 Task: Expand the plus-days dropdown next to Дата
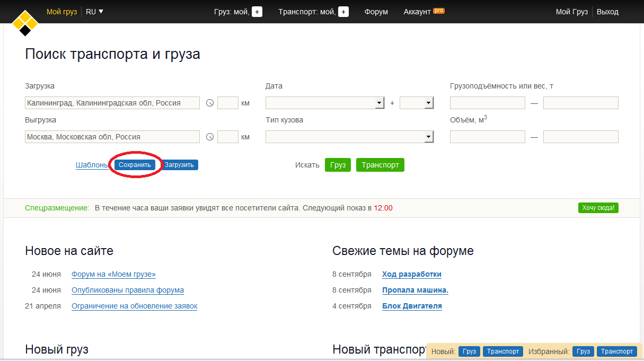pos(429,103)
